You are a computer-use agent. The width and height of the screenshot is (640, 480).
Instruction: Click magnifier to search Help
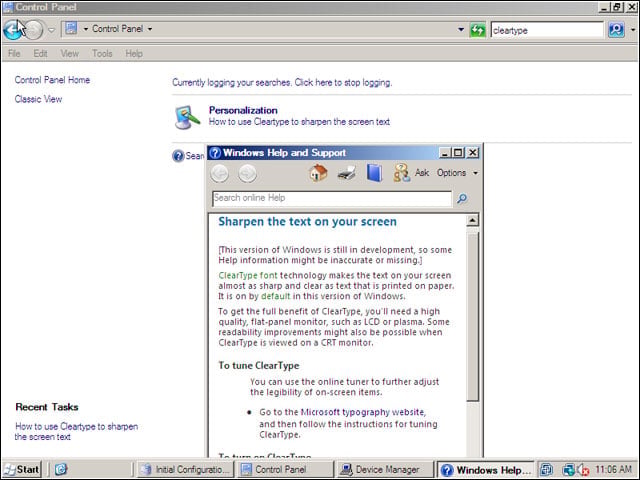[x=462, y=199]
